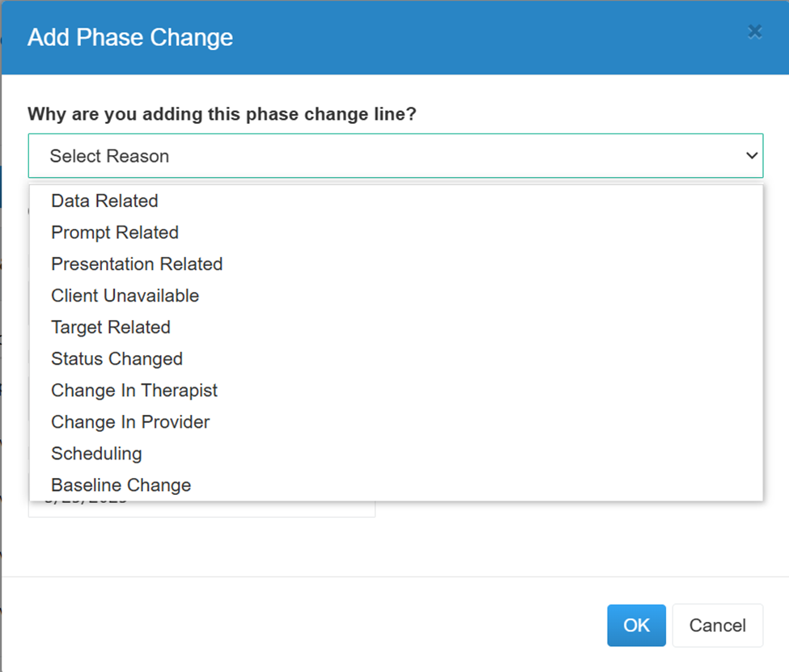The width and height of the screenshot is (789, 672).
Task: Pick the Baseline Change option
Action: [x=397, y=485]
